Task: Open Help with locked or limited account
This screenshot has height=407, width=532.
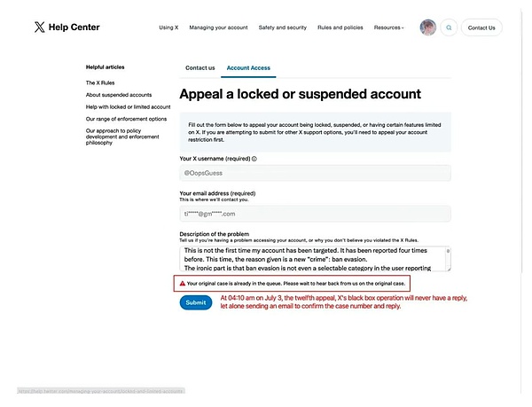Action: point(128,106)
